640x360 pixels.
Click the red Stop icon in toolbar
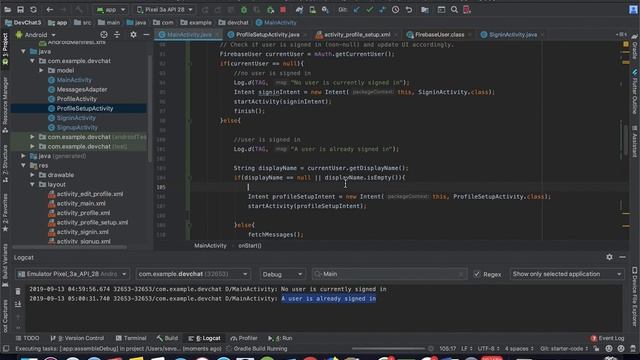(283, 9)
